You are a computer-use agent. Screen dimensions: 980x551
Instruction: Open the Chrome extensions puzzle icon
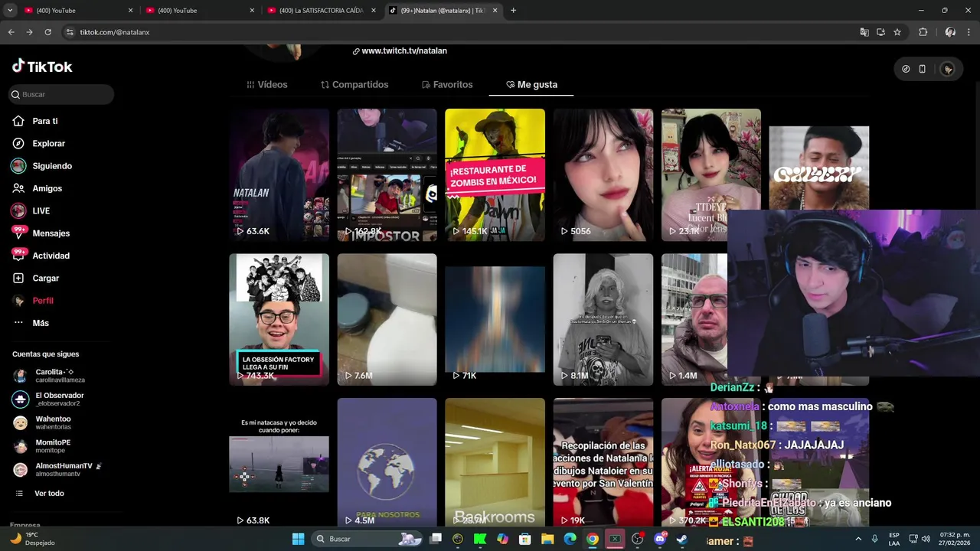[923, 32]
